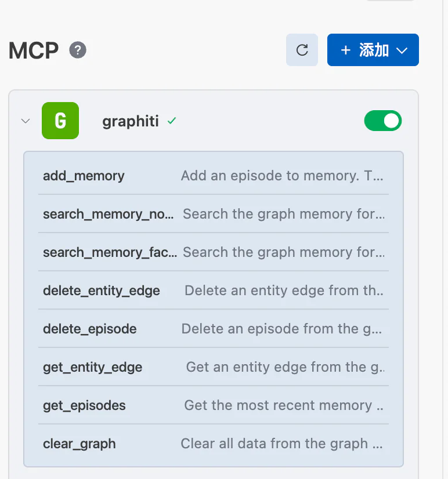This screenshot has height=479, width=448.
Task: Click the 'Add an episode to memory' description
Action: (x=281, y=176)
